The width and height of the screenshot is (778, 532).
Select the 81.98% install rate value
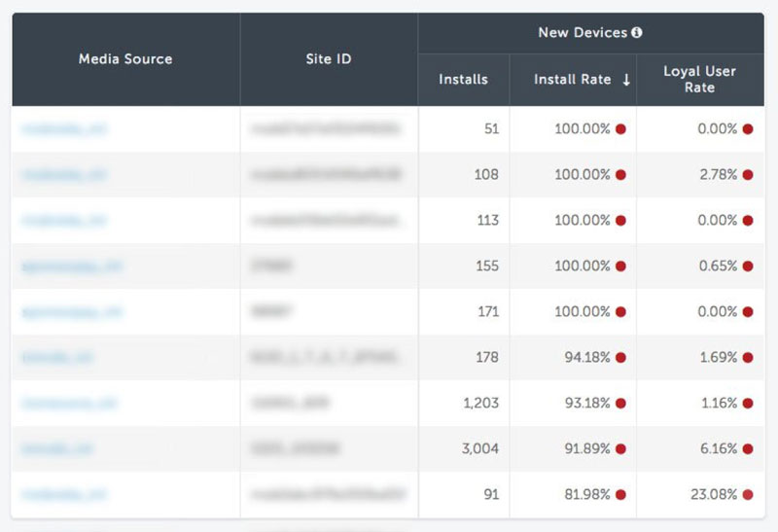coord(587,494)
